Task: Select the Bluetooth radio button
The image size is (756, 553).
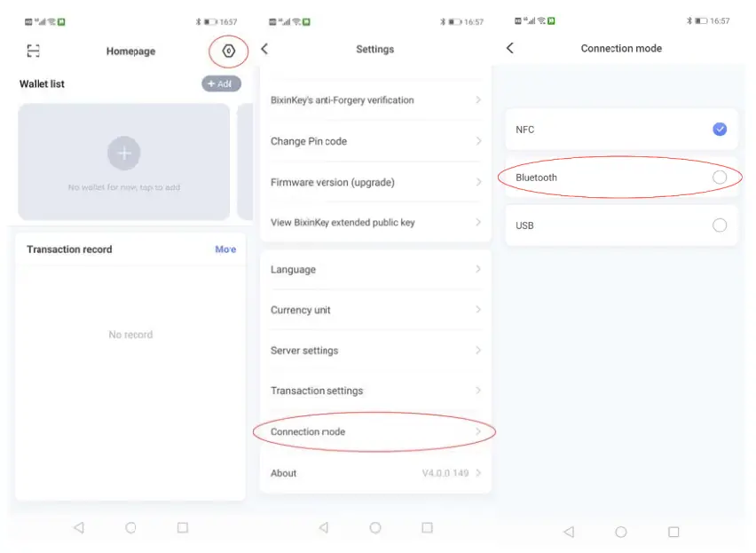Action: [x=719, y=178]
